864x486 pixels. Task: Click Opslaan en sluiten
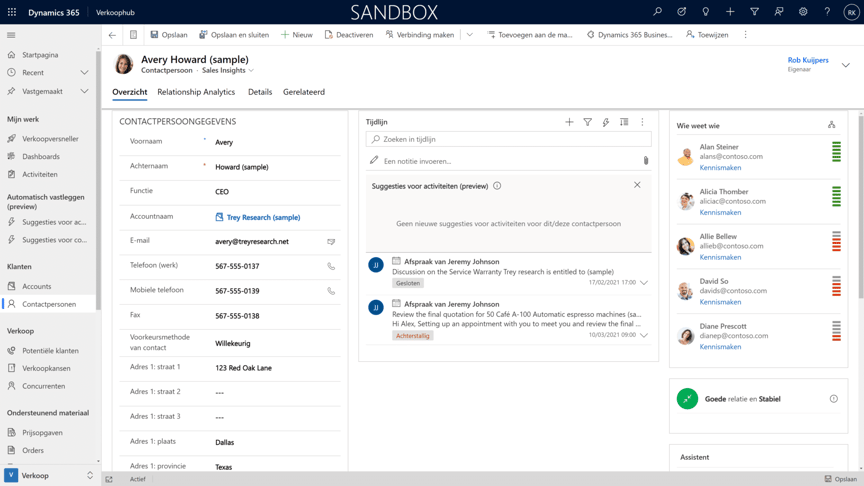234,35
